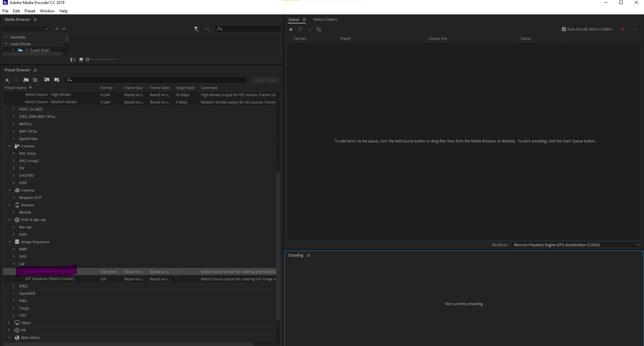Click the delete preset minus icon
Image resolution: width=644 pixels, height=346 pixels.
click(x=16, y=80)
